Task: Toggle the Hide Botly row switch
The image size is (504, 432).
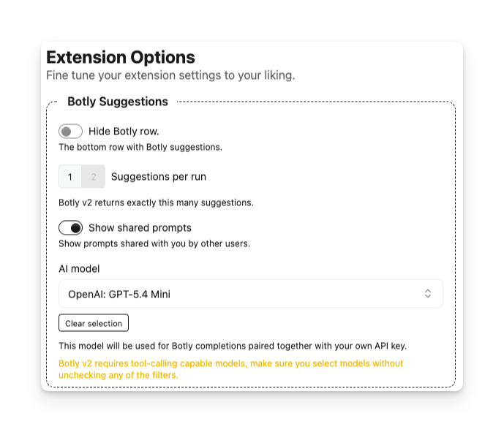Action: click(70, 132)
